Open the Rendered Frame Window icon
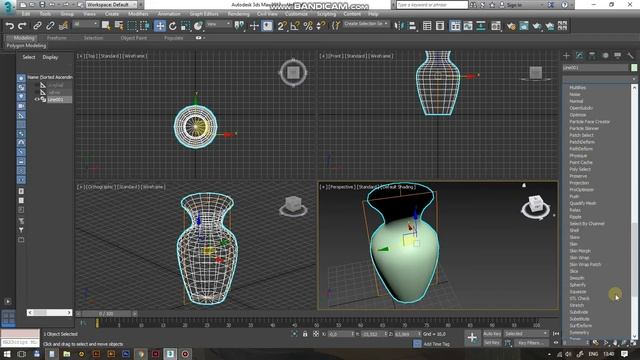Image resolution: width=640 pixels, height=360 pixels. point(524,26)
